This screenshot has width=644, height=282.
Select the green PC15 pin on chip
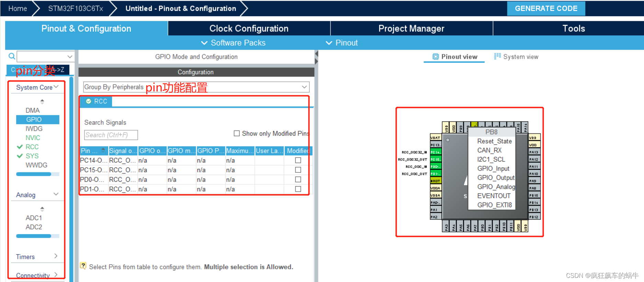coord(436,159)
